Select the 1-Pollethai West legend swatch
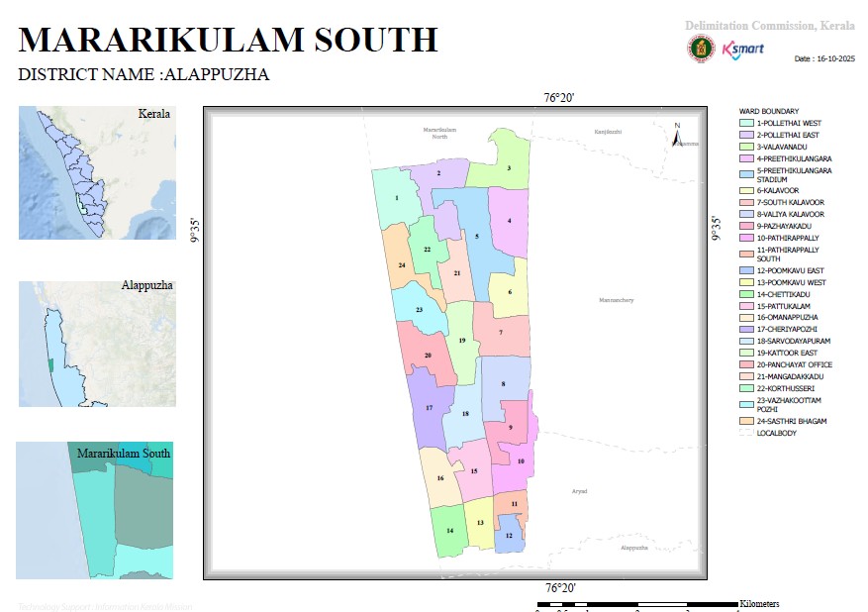 (746, 123)
